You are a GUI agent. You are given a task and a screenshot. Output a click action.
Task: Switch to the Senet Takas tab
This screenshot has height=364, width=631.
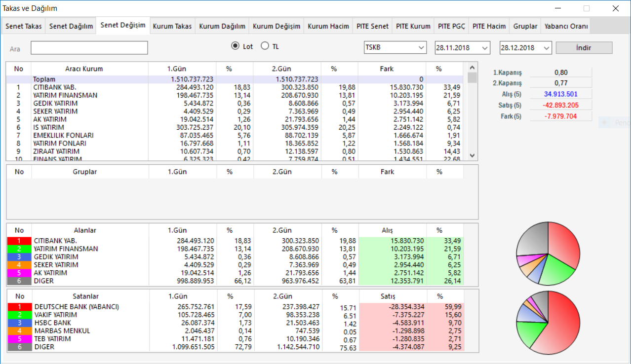coord(24,27)
